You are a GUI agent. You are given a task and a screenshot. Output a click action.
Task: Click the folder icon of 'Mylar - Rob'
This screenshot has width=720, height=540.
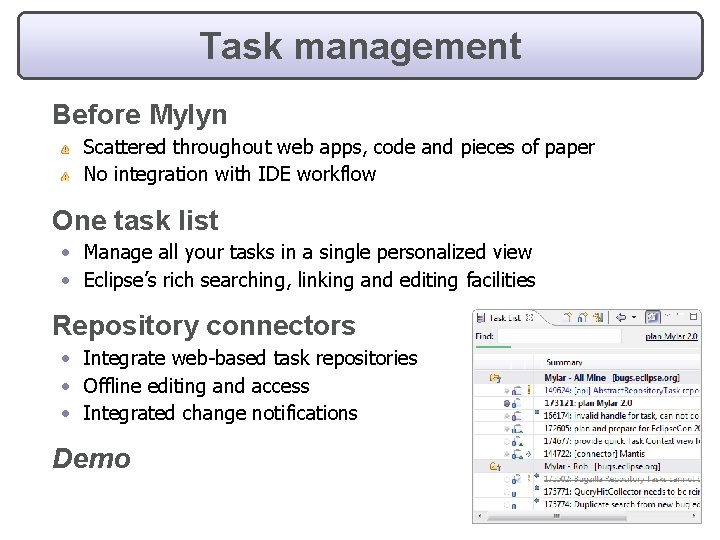pyautogui.click(x=495, y=467)
